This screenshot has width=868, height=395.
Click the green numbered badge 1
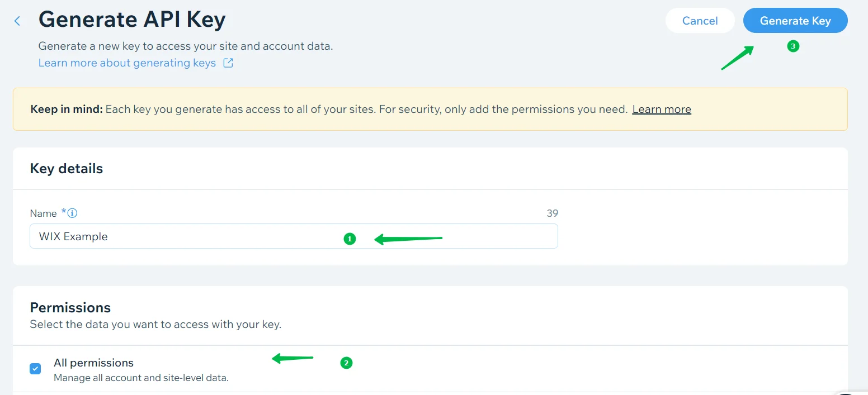coord(350,238)
